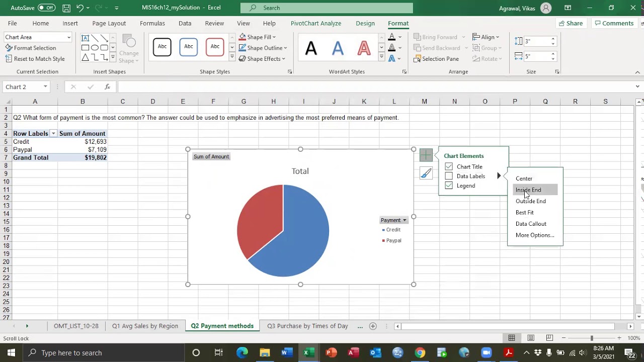Check the Data Labels checkbox

449,176
